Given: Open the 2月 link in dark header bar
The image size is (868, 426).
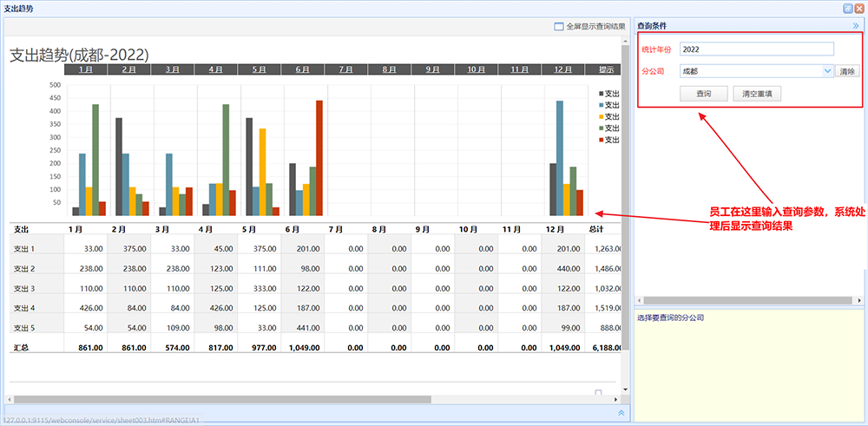Looking at the screenshot, I should click(x=128, y=69).
